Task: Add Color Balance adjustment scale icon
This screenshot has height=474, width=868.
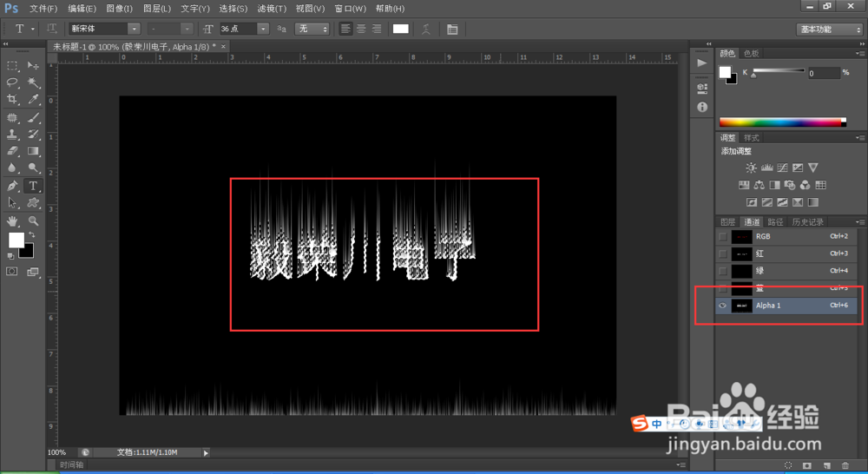Action: 759,185
